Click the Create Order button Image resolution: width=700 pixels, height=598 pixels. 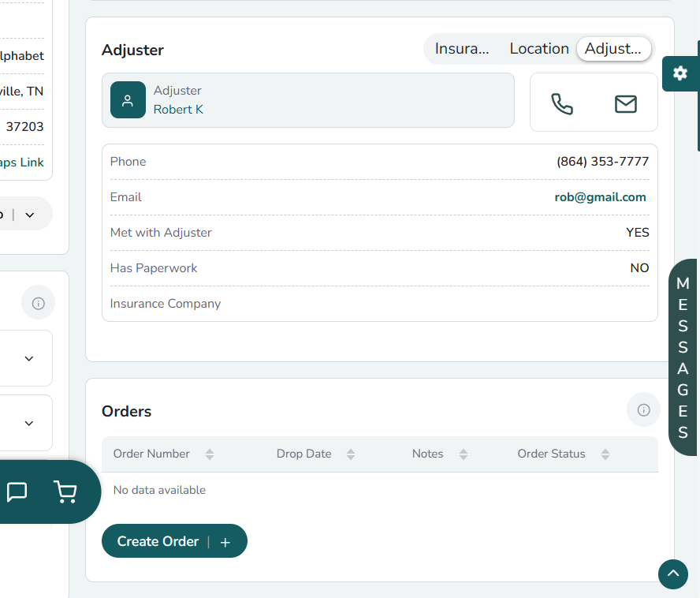174,541
